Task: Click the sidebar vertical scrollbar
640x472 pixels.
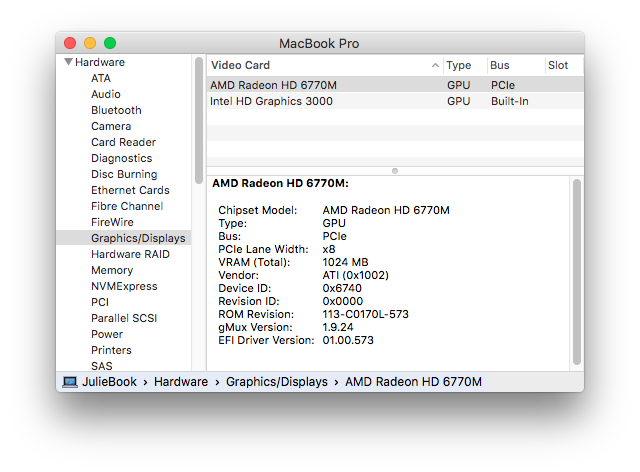Action: [199, 121]
